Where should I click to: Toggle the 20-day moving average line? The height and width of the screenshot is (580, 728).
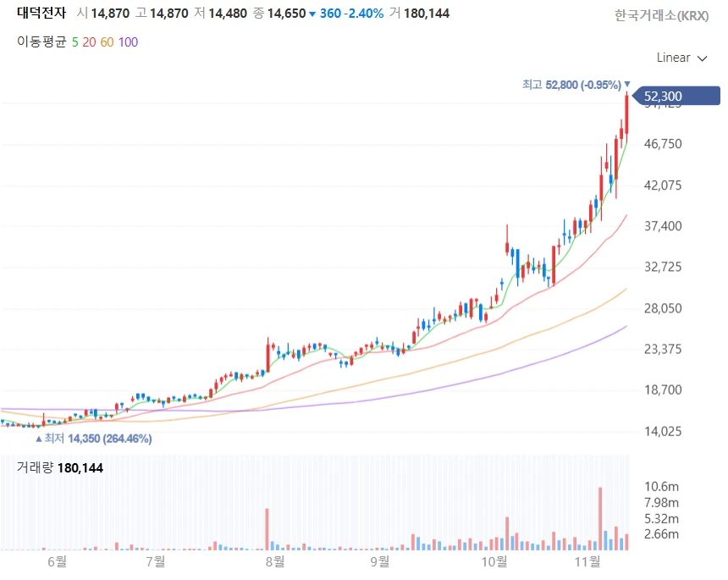click(x=90, y=41)
